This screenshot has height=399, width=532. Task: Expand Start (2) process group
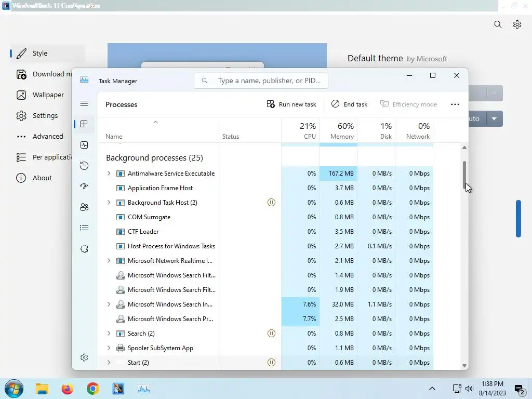click(x=109, y=362)
